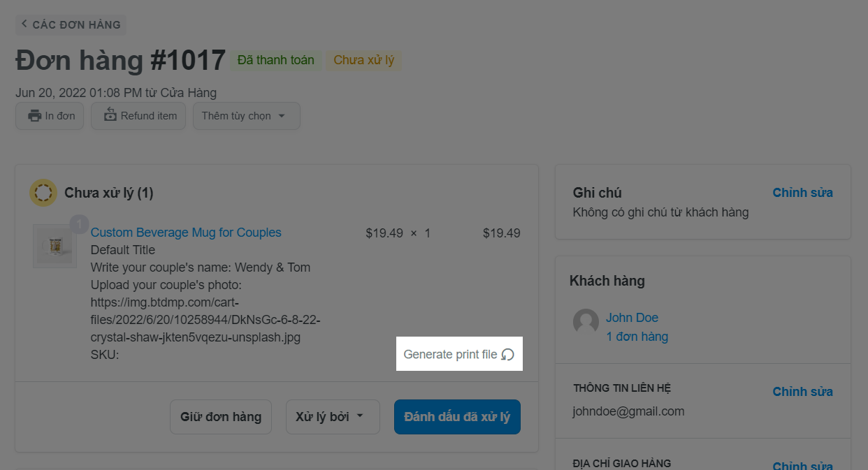Open the Xử lý bởi dropdown
The height and width of the screenshot is (470, 868).
coord(333,417)
